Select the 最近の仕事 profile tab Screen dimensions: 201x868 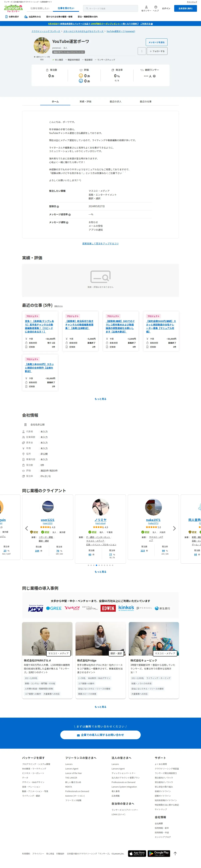tap(146, 101)
